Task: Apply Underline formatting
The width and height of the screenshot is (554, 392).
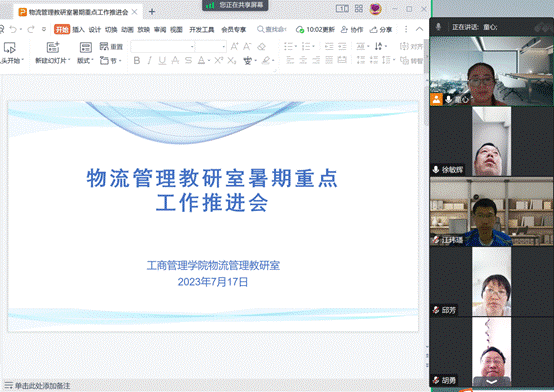Action: 162,61
